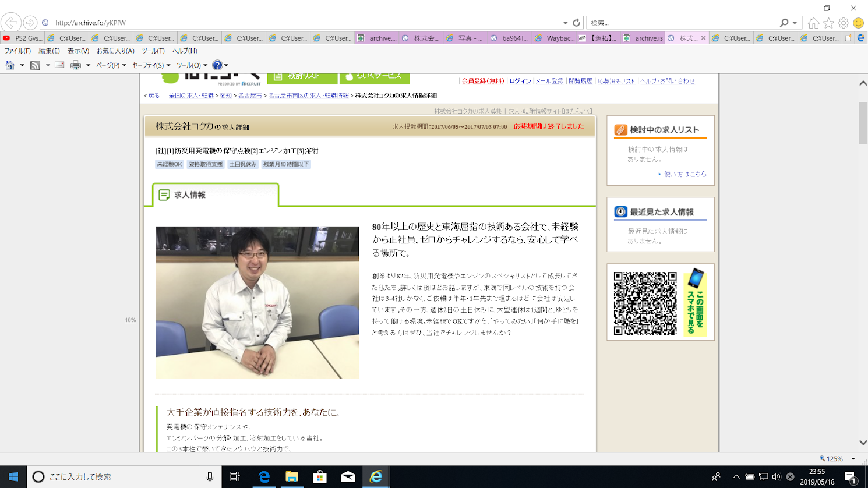Open the zoom level dropdown arrow
The image size is (868, 488).
pos(853,459)
